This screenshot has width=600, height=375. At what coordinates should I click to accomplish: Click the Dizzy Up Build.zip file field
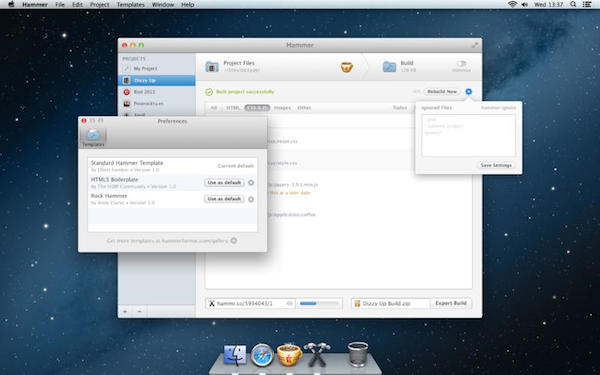391,303
